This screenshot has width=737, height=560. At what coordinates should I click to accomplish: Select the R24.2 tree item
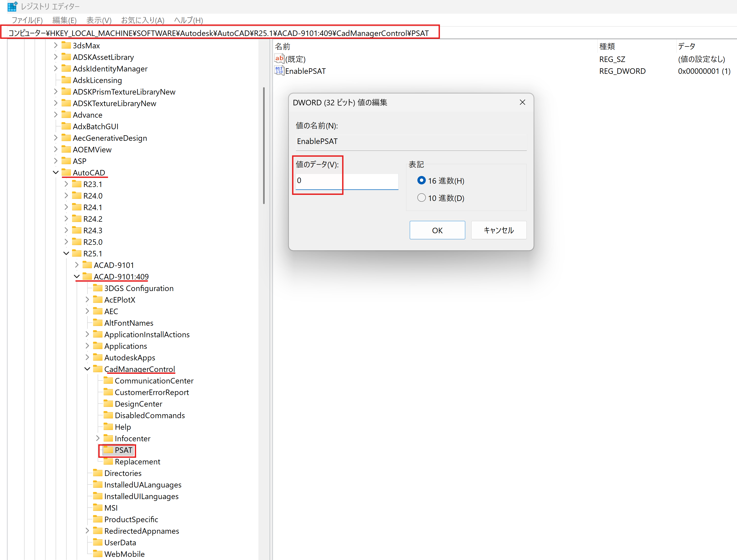click(93, 219)
